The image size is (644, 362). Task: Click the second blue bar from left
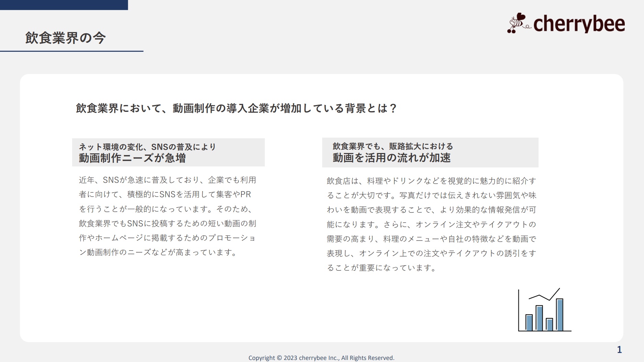tap(539, 318)
